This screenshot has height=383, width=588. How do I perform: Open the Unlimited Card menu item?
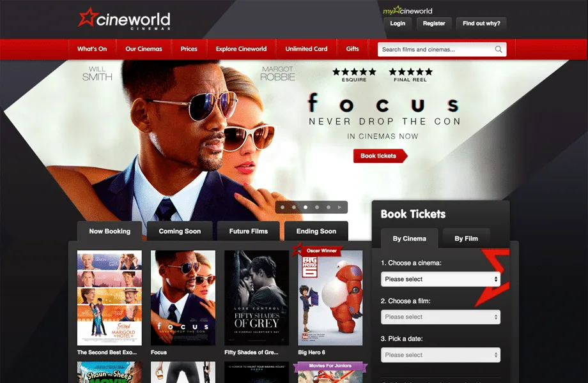[x=306, y=49]
